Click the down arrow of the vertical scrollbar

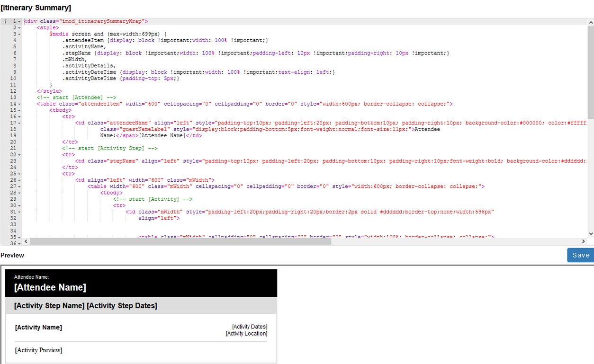(x=591, y=233)
